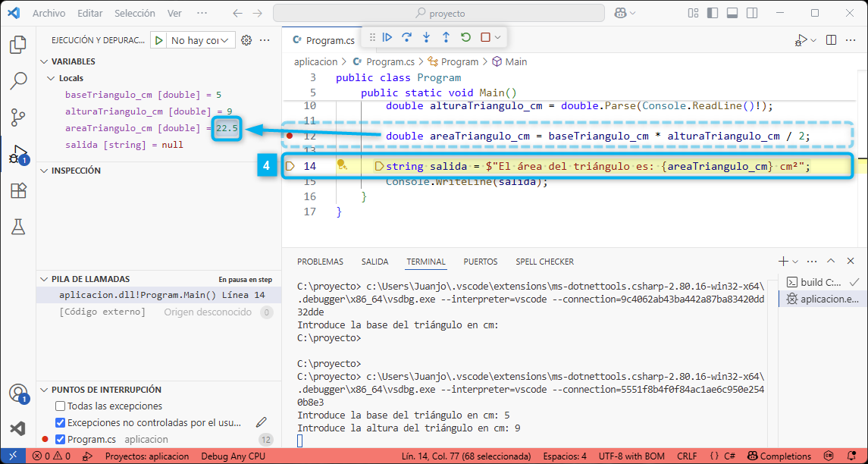Click the debug toolbar drag handle

372,37
